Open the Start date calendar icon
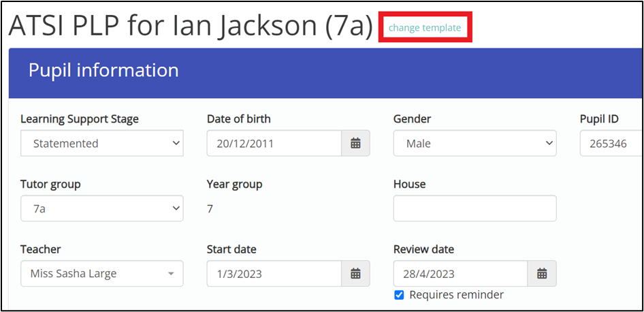This screenshot has width=644, height=312. pyautogui.click(x=355, y=273)
